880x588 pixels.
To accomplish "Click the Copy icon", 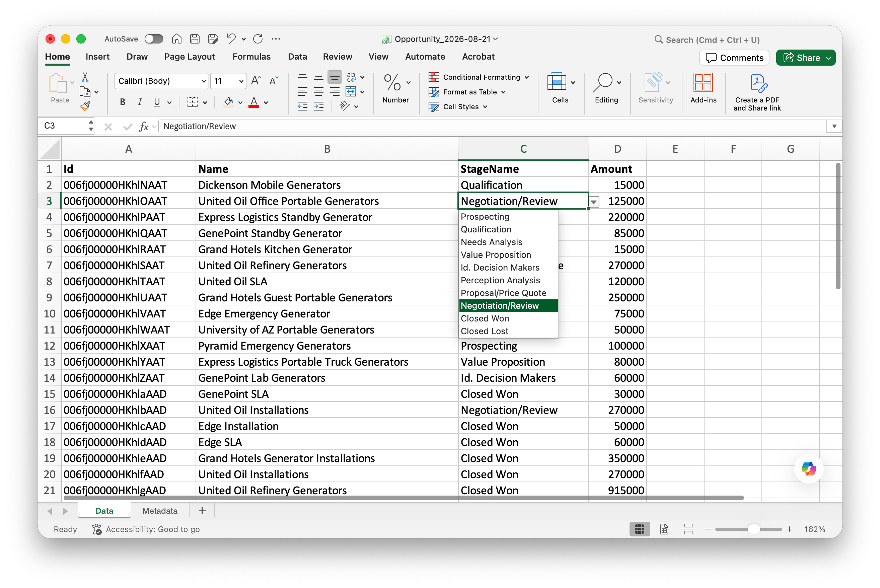I will pos(85,92).
